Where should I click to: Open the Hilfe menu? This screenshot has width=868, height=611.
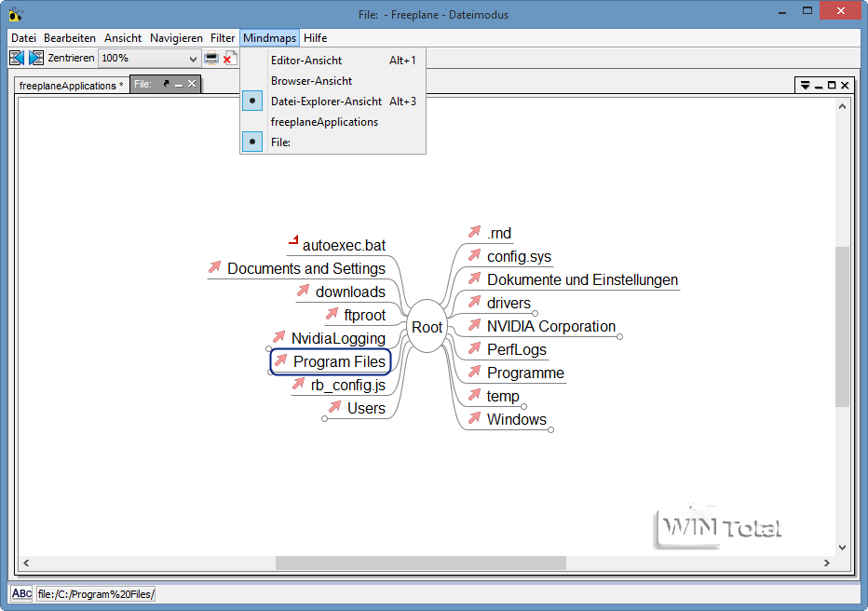(x=316, y=38)
